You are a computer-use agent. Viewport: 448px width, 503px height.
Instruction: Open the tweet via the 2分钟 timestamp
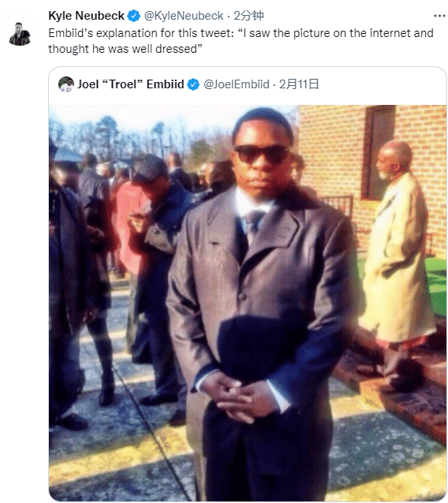(248, 16)
